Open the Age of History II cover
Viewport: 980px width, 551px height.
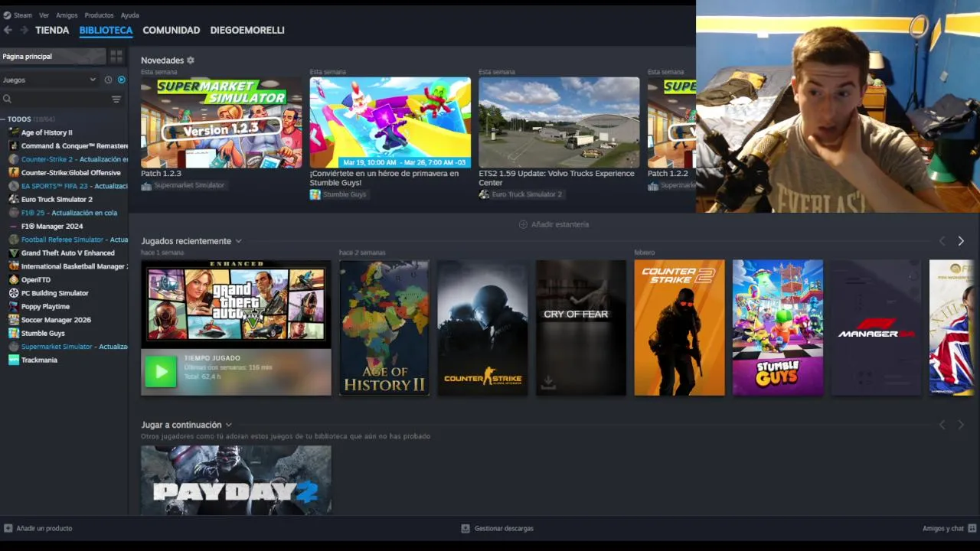click(384, 328)
